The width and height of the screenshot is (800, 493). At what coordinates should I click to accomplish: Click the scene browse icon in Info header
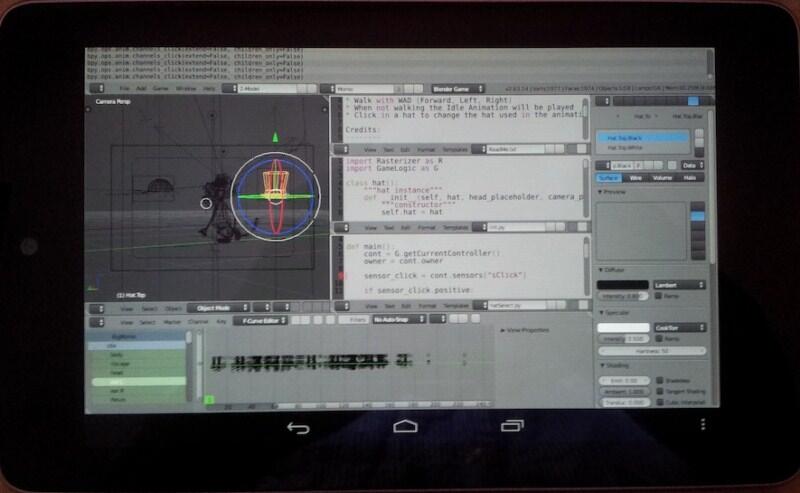coord(328,89)
